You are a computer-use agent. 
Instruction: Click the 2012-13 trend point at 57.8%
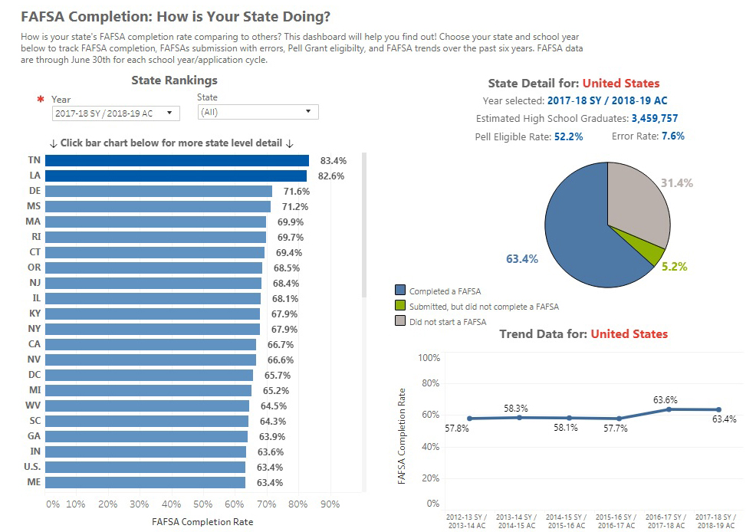pyautogui.click(x=469, y=419)
